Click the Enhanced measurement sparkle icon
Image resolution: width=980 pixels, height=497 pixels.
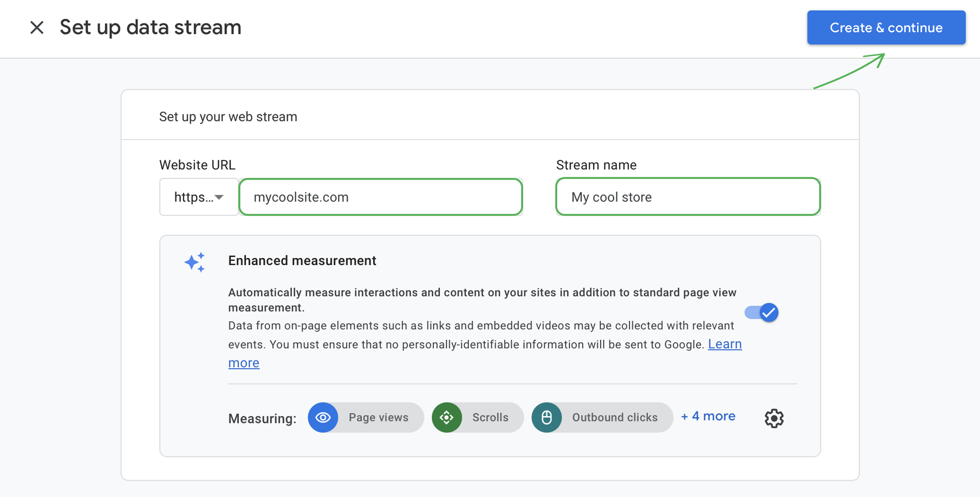(194, 262)
